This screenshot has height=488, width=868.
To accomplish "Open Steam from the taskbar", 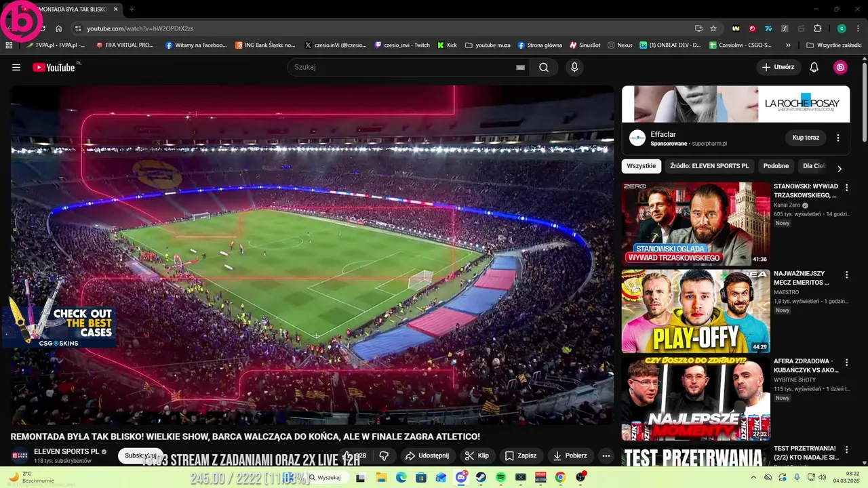I will point(481,477).
